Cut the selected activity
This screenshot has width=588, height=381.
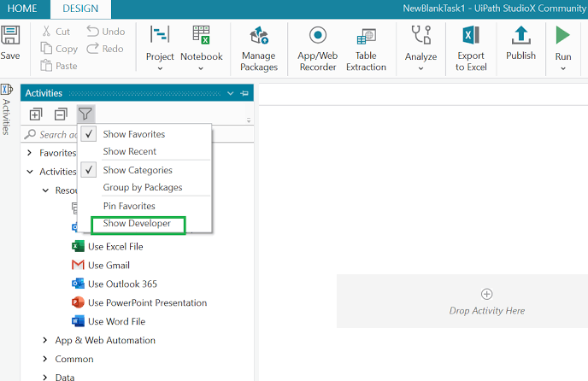point(56,32)
